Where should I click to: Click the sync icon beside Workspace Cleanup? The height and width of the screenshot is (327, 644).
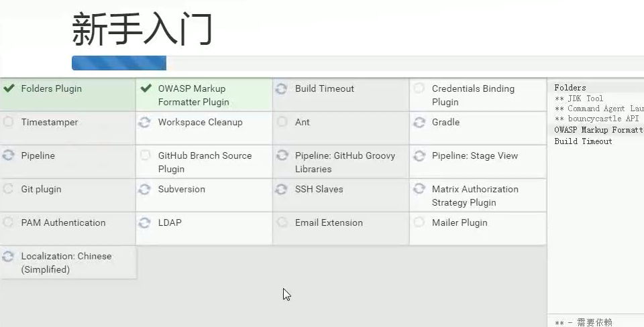pos(145,122)
